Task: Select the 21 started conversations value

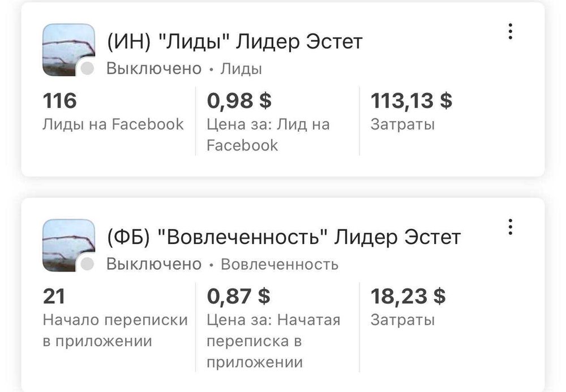Action: [x=54, y=296]
